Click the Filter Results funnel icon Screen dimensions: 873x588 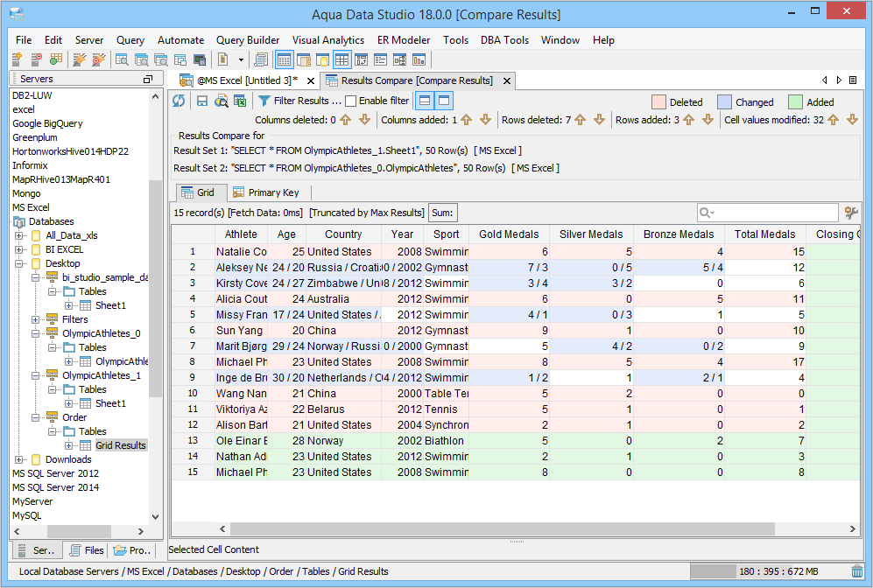pos(264,101)
